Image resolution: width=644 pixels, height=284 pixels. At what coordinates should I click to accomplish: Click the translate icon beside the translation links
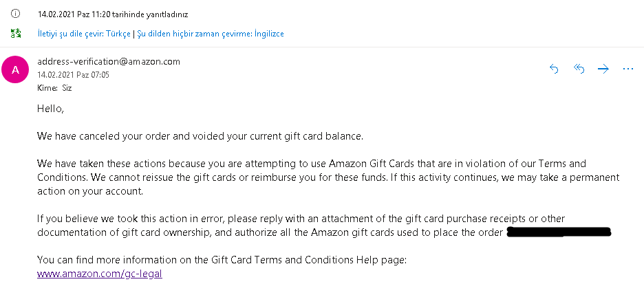pyautogui.click(x=16, y=33)
